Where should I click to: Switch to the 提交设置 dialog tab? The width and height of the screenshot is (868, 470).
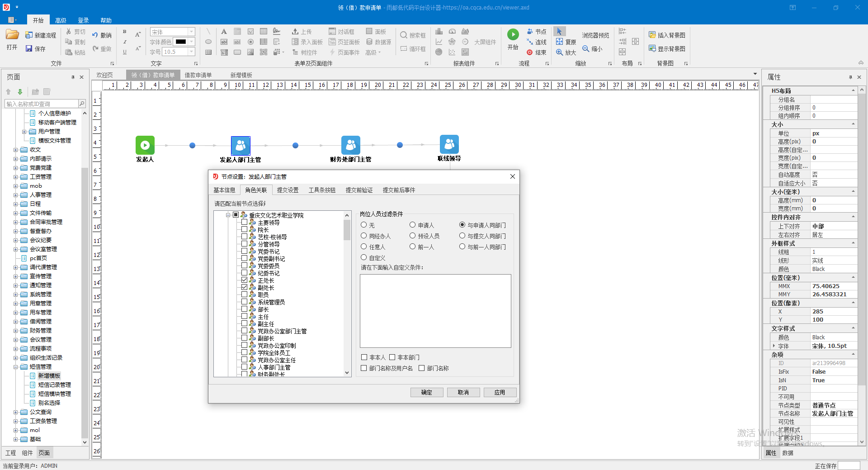[288, 190]
